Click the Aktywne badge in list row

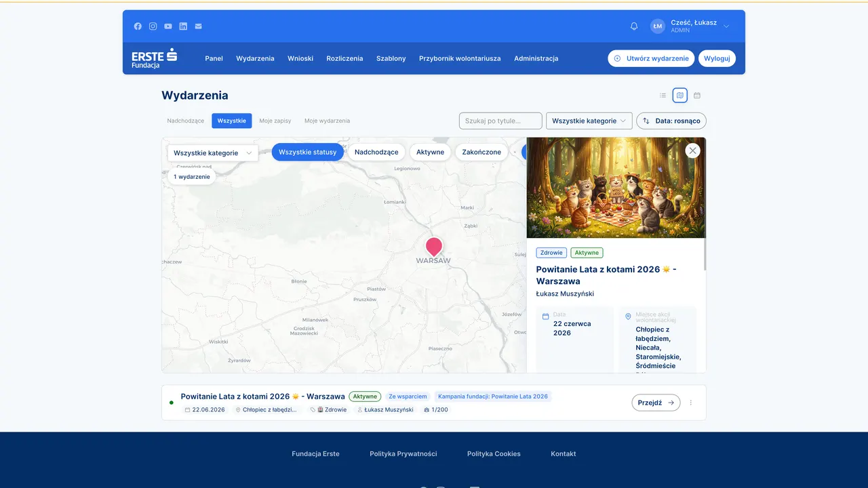(x=365, y=396)
